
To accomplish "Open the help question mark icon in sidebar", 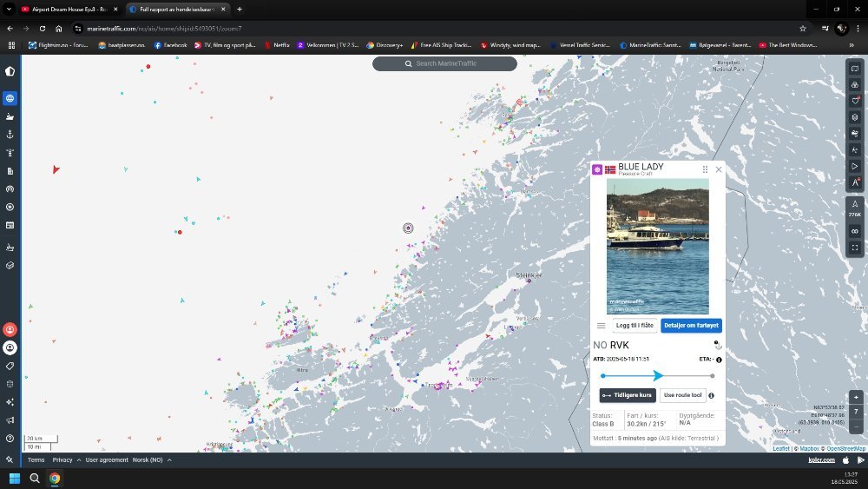I will coord(10,438).
